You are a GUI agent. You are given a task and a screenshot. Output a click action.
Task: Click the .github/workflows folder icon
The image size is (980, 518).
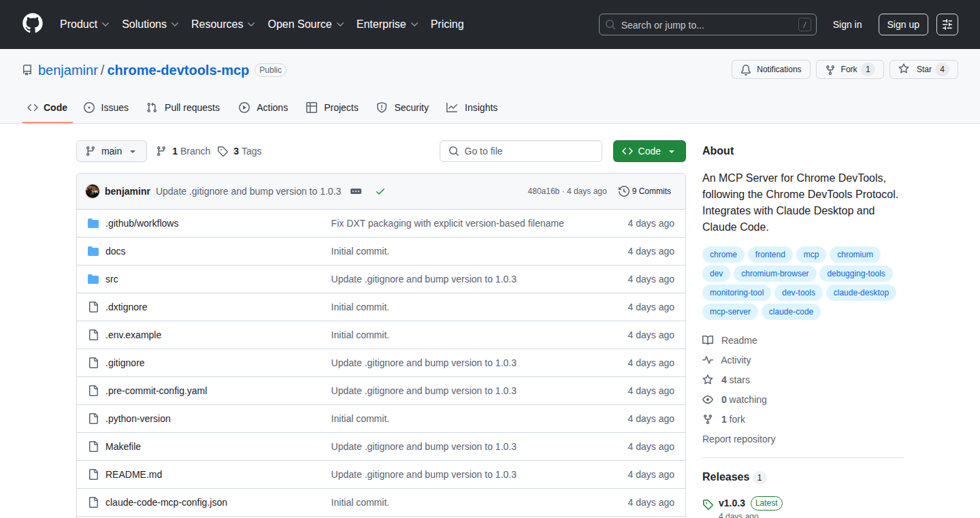(93, 223)
